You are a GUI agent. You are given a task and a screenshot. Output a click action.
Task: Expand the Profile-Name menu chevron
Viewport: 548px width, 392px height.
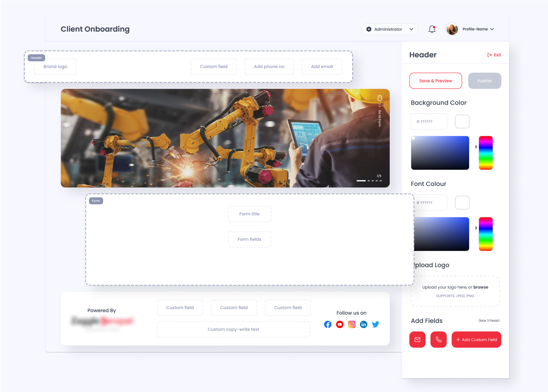pyautogui.click(x=492, y=29)
